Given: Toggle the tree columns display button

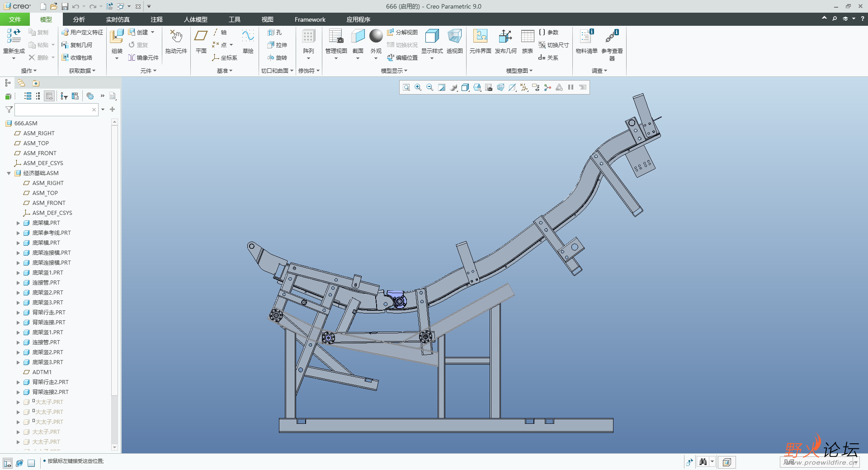Looking at the screenshot, I should [50, 96].
